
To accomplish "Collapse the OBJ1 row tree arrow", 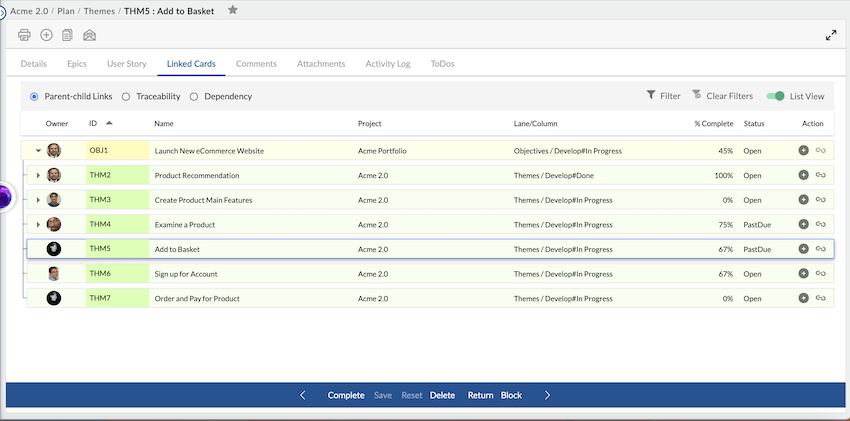I will tap(38, 151).
